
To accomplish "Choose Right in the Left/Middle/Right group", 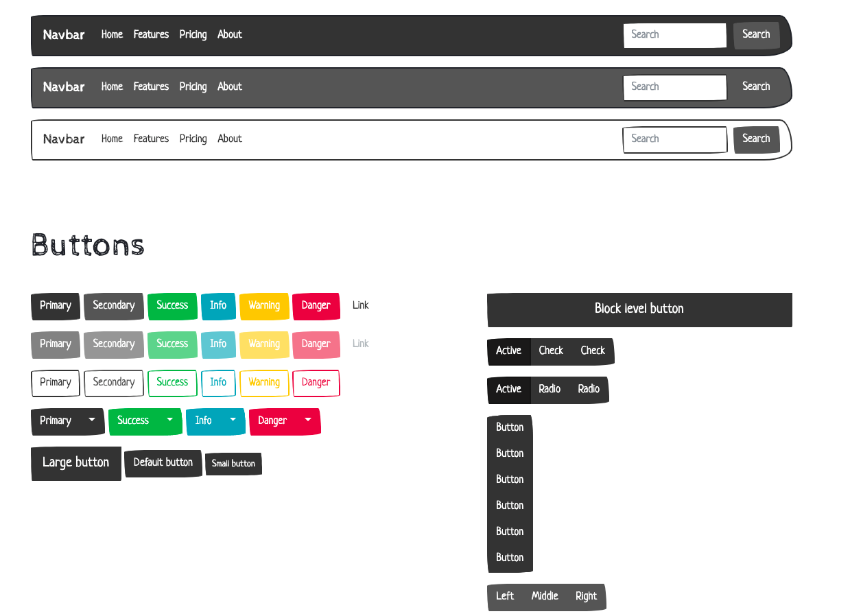I will 587,597.
